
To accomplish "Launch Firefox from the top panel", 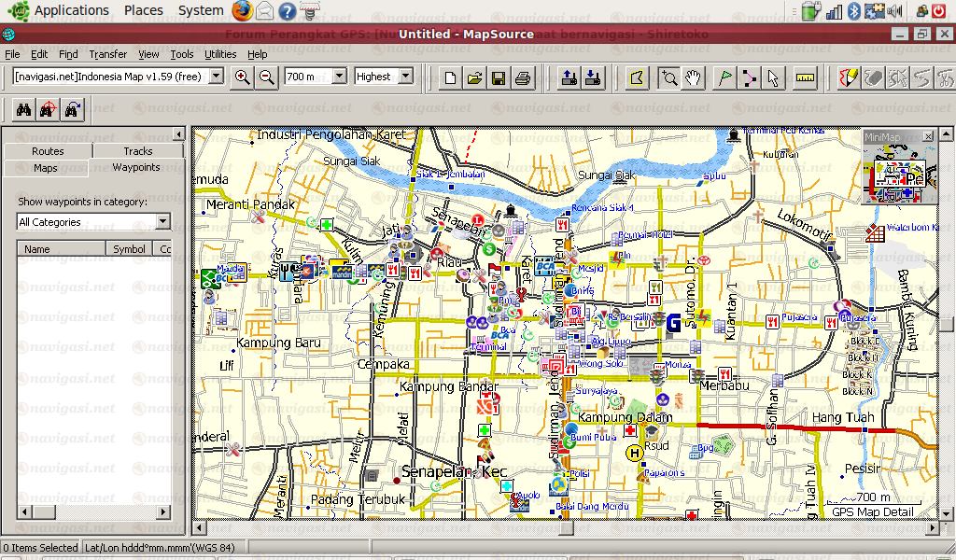I will click(x=242, y=11).
